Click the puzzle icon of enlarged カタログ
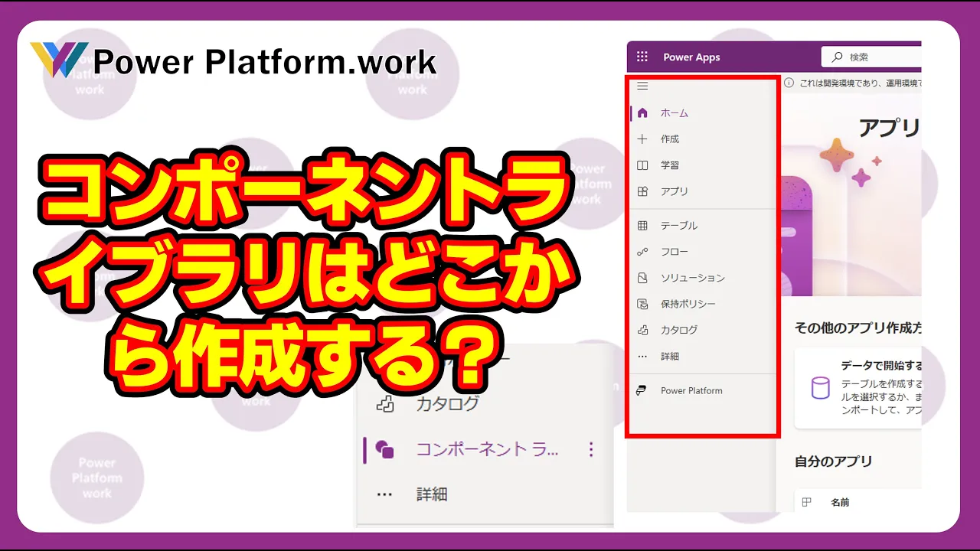This screenshot has height=551, width=980. pyautogui.click(x=385, y=404)
